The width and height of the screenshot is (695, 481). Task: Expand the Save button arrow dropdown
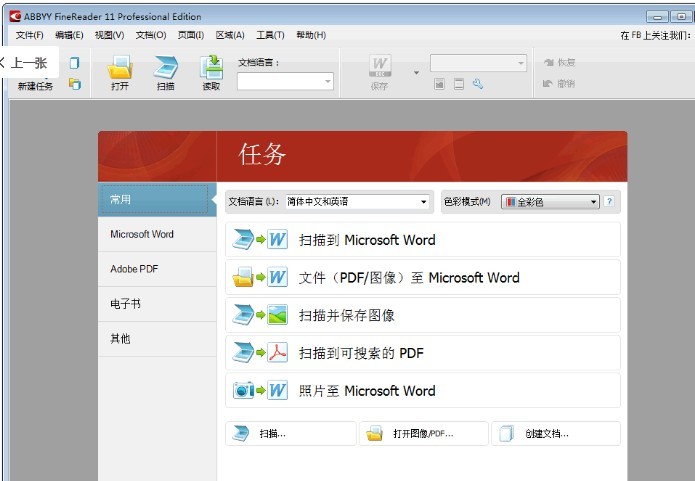click(416, 72)
